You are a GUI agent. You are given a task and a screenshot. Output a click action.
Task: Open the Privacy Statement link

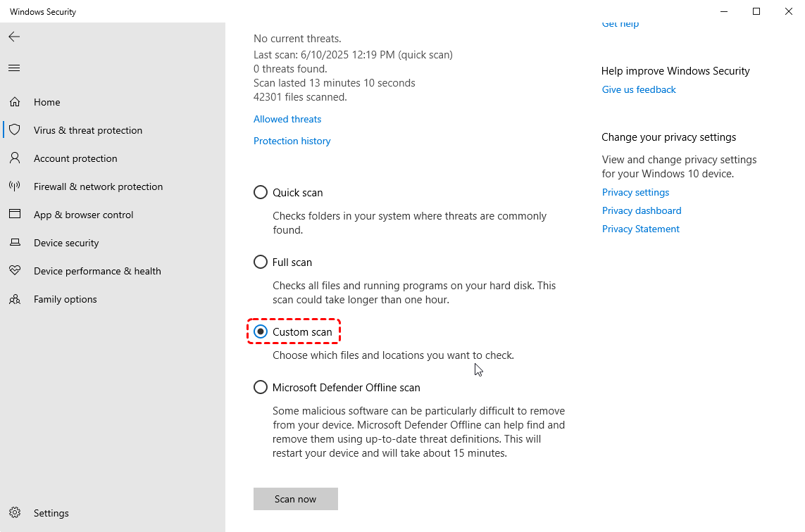(x=641, y=229)
